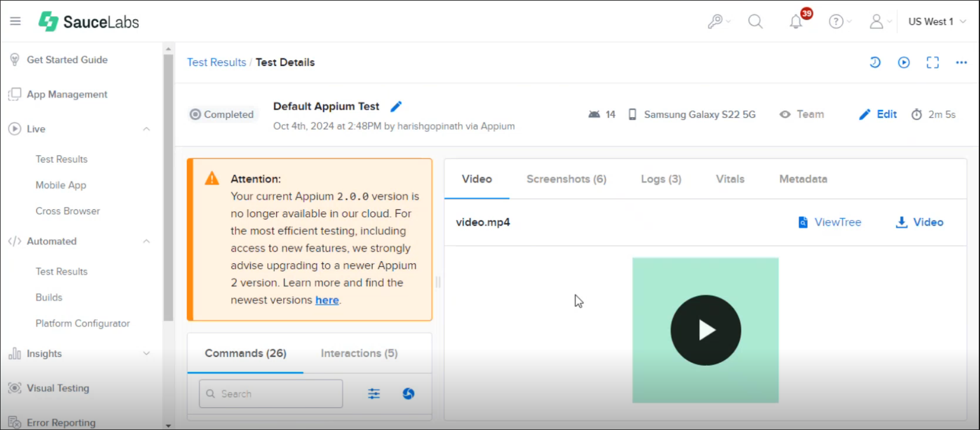Viewport: 980px width, 430px height.
Task: Click the blue swirl icon beside filter
Action: 408,394
